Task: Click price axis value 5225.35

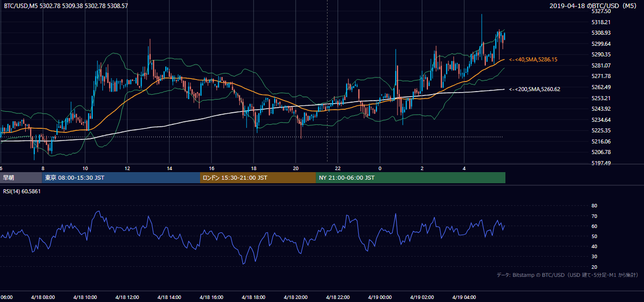Action: click(601, 130)
